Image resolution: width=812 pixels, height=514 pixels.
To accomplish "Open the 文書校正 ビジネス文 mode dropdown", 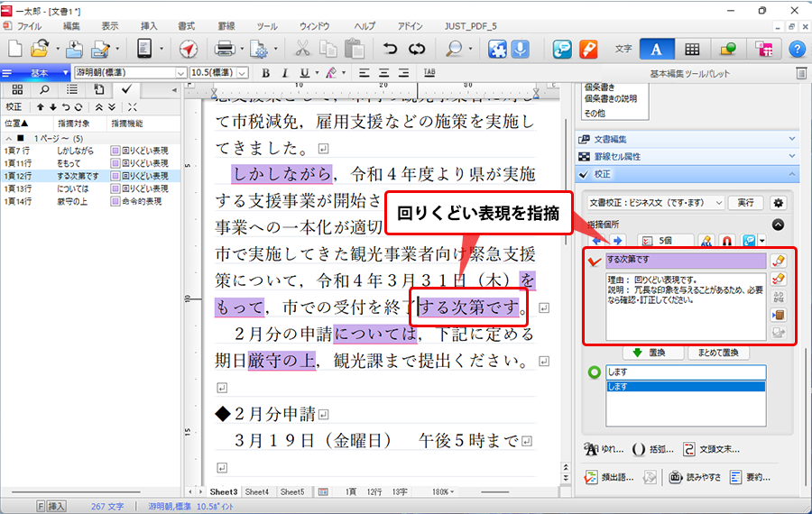I will 655,203.
